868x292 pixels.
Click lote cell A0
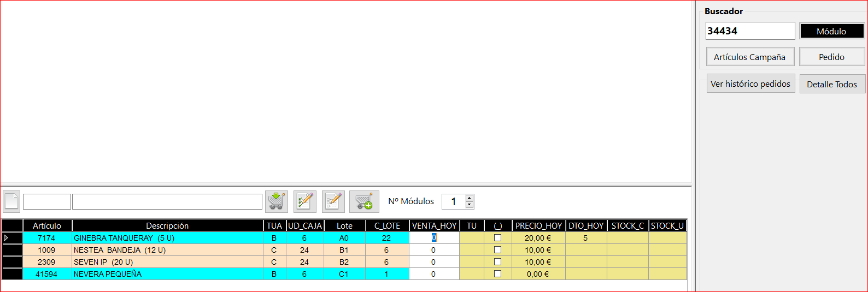click(344, 238)
